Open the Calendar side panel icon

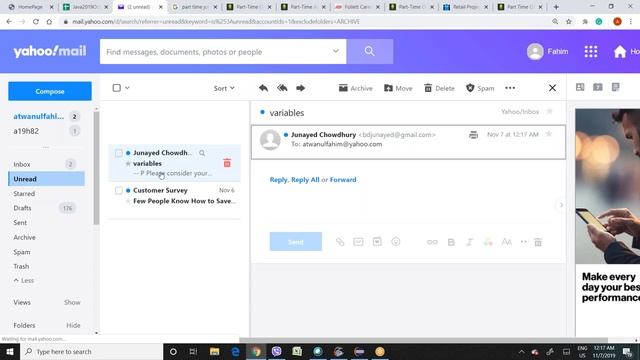598,87
